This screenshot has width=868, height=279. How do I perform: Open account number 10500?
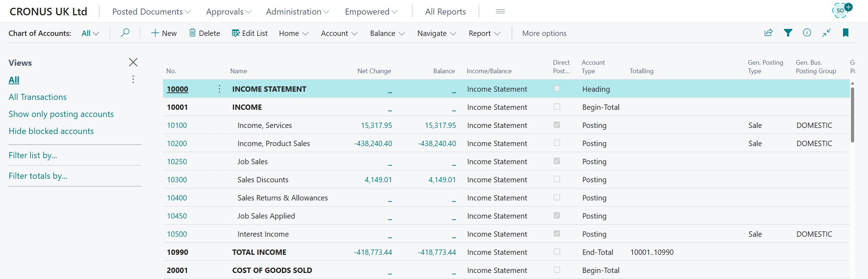pos(177,234)
